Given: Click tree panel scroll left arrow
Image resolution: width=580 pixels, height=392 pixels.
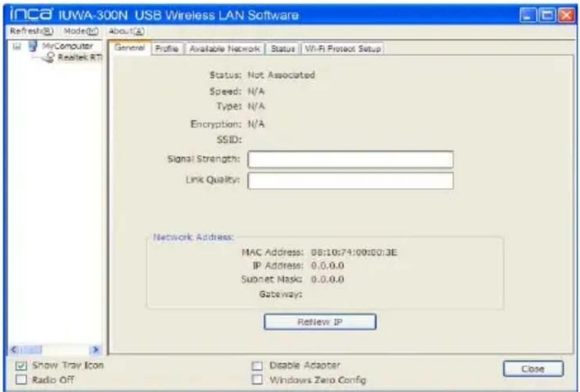Looking at the screenshot, I should 14,349.
